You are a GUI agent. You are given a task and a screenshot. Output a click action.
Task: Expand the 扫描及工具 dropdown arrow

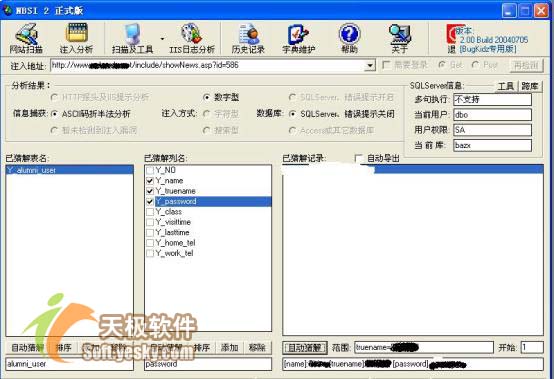(x=162, y=39)
